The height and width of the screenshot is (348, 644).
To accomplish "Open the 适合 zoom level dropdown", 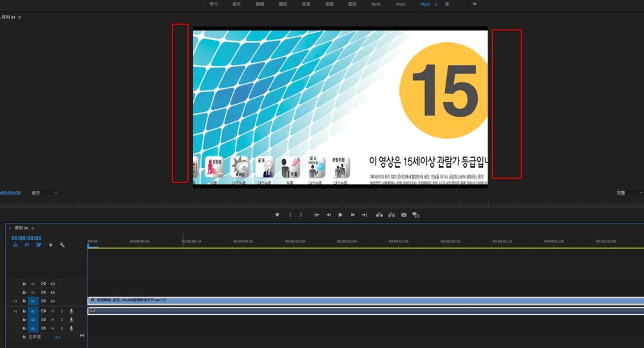I will (x=44, y=193).
